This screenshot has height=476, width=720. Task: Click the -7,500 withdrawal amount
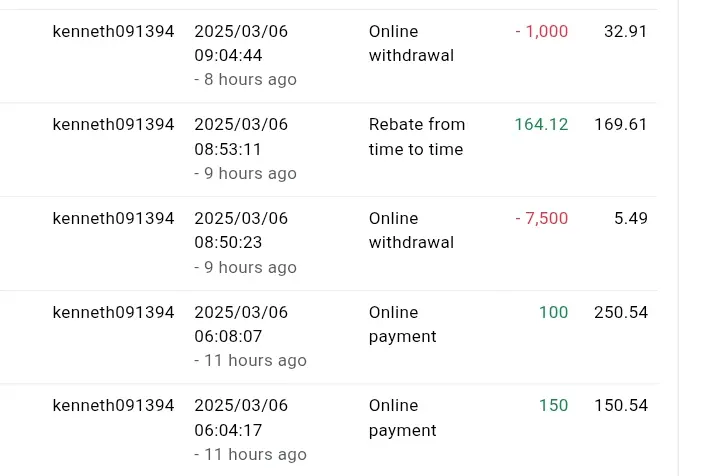click(x=542, y=218)
